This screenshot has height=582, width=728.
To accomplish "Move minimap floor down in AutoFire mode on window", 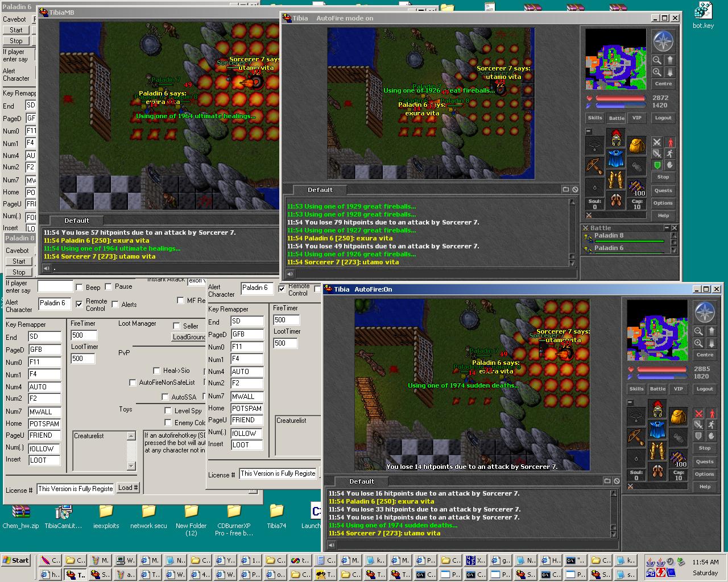I will click(670, 72).
